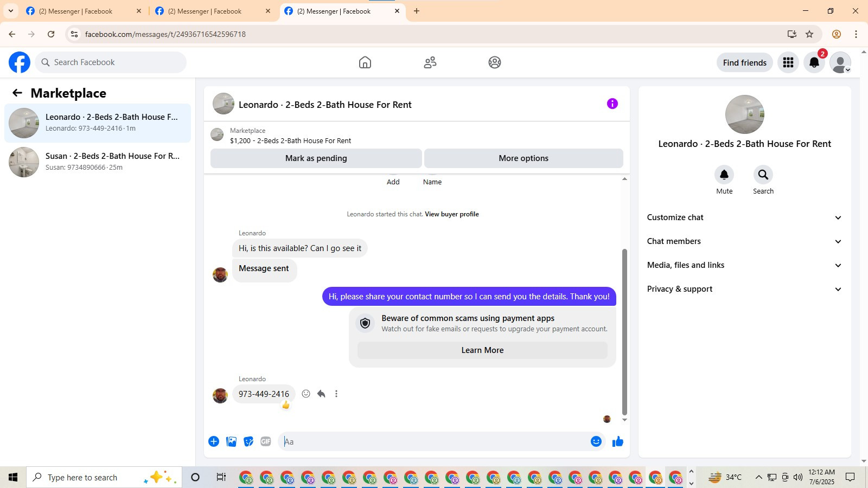Open Leonardo listing large profile thumbnail
The width and height of the screenshot is (868, 488).
pos(745,114)
